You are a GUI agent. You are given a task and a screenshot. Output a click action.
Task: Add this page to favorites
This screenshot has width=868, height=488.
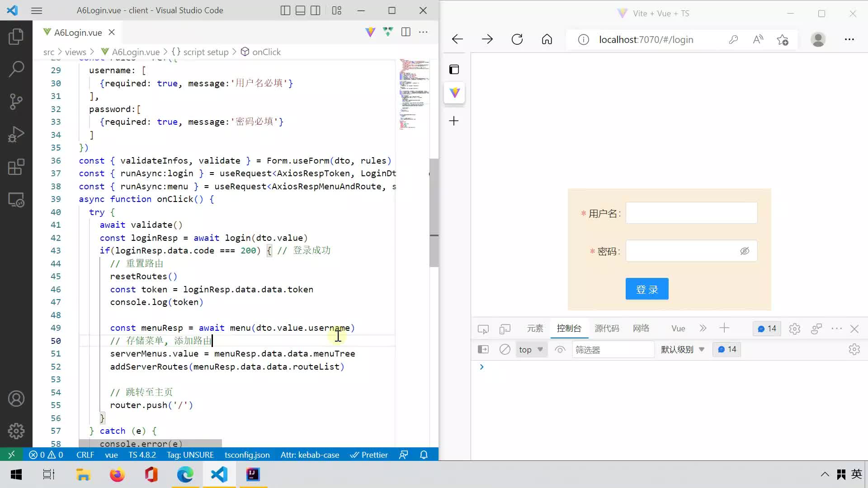(783, 39)
